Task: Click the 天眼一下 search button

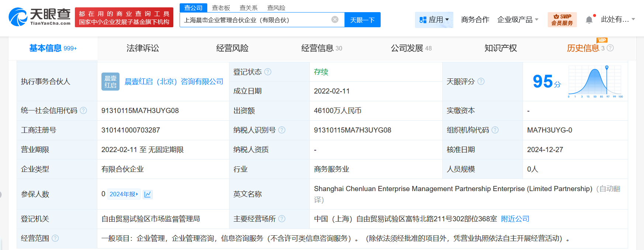Action: coord(362,20)
